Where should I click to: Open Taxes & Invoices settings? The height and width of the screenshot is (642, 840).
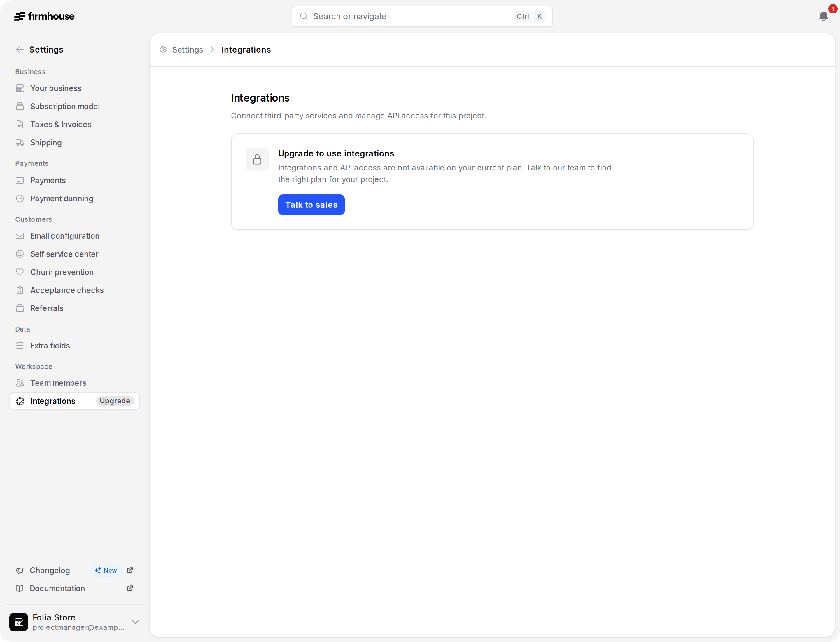point(74,125)
